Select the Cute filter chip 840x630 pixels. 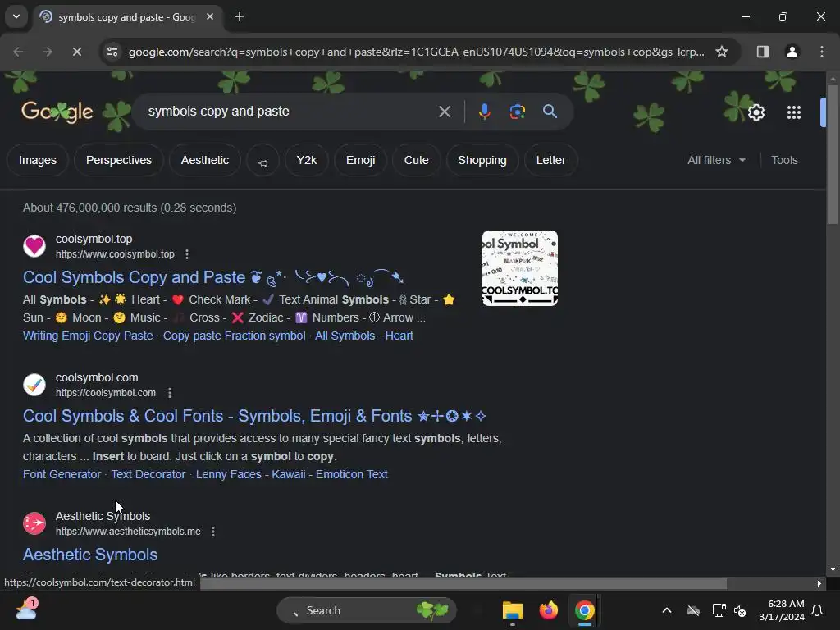click(416, 160)
